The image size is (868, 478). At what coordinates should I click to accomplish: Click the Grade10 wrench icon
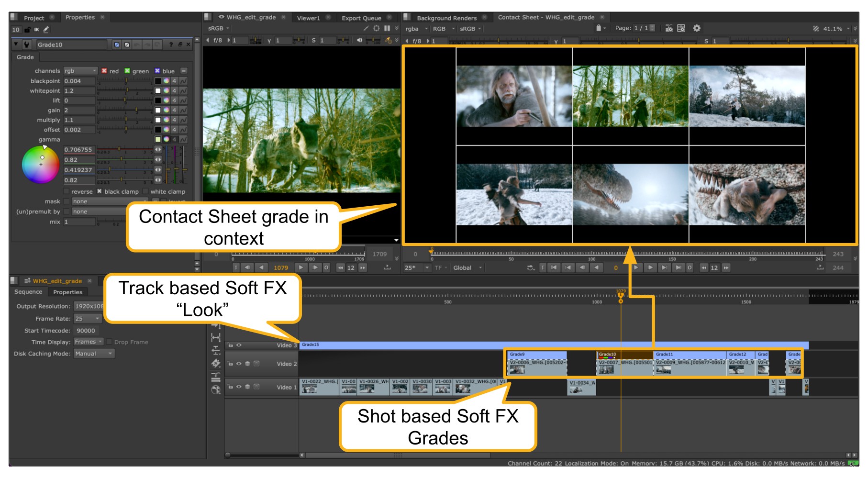pos(27,44)
